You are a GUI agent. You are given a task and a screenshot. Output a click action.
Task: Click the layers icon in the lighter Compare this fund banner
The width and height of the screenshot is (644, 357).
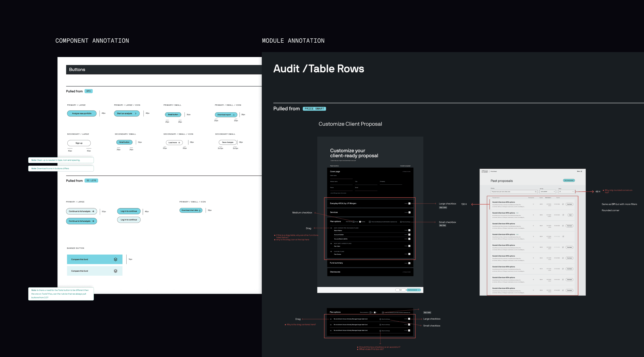pyautogui.click(x=115, y=271)
